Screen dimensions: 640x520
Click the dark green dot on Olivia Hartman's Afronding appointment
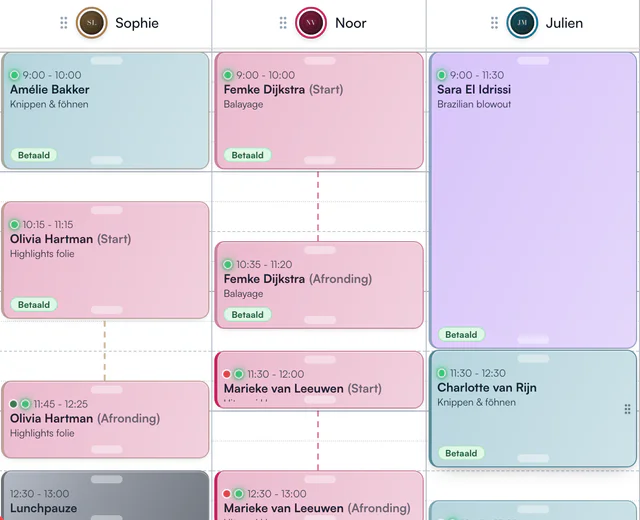click(13, 404)
